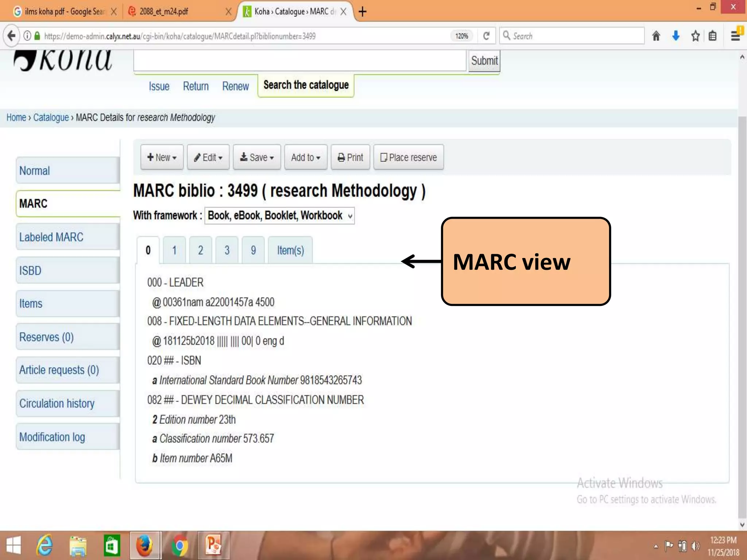Click the Print button with printer icon
This screenshot has height=560, width=747.
pyautogui.click(x=350, y=157)
